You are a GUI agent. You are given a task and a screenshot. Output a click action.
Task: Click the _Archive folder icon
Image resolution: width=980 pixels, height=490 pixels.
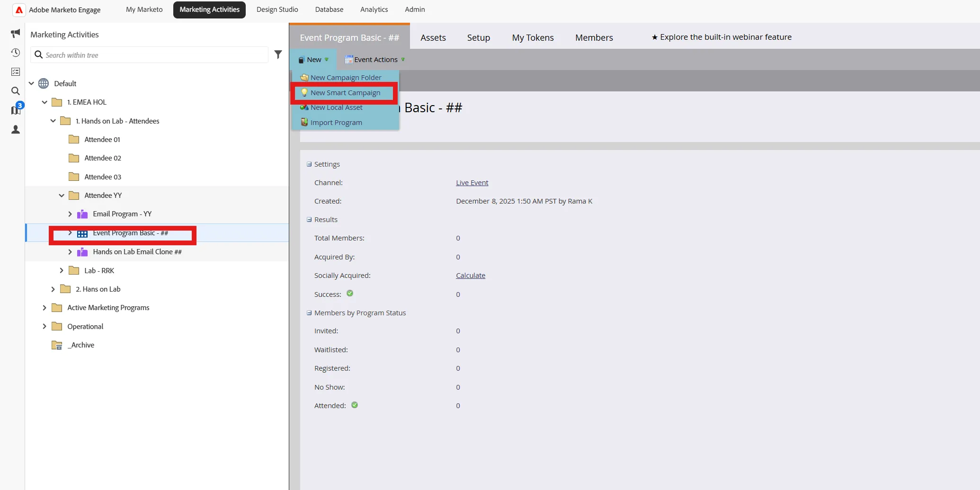57,345
